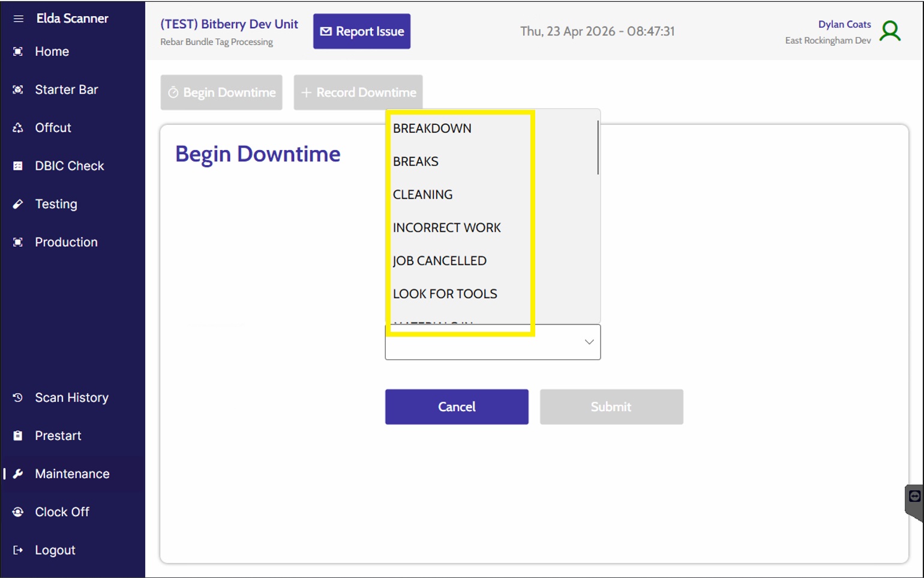
Task: Click the Home sidebar icon
Action: 18,52
